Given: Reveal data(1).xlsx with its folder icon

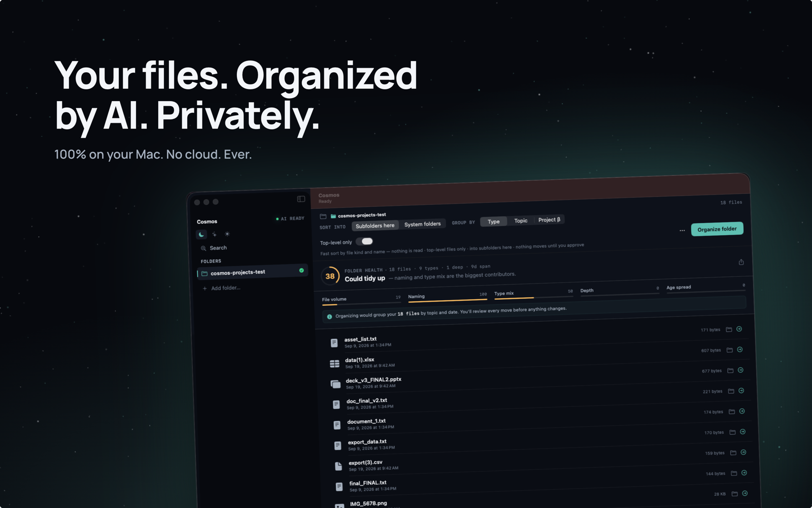Looking at the screenshot, I should pos(729,350).
